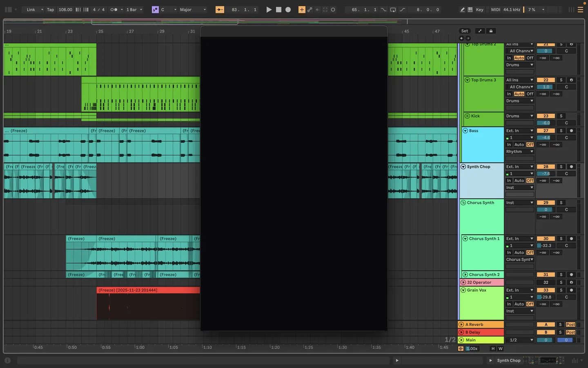Toggle the computer MIDI keyboard icon

coord(470,9)
